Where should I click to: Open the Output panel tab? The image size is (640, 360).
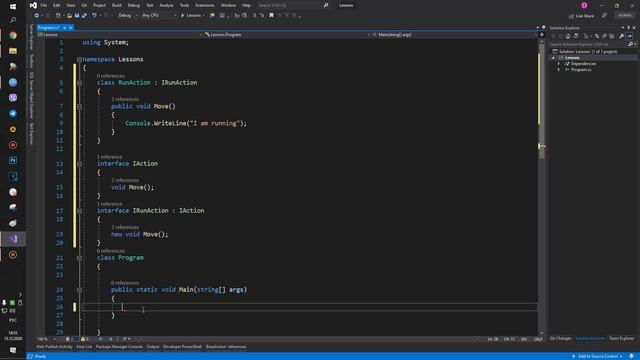[153, 347]
